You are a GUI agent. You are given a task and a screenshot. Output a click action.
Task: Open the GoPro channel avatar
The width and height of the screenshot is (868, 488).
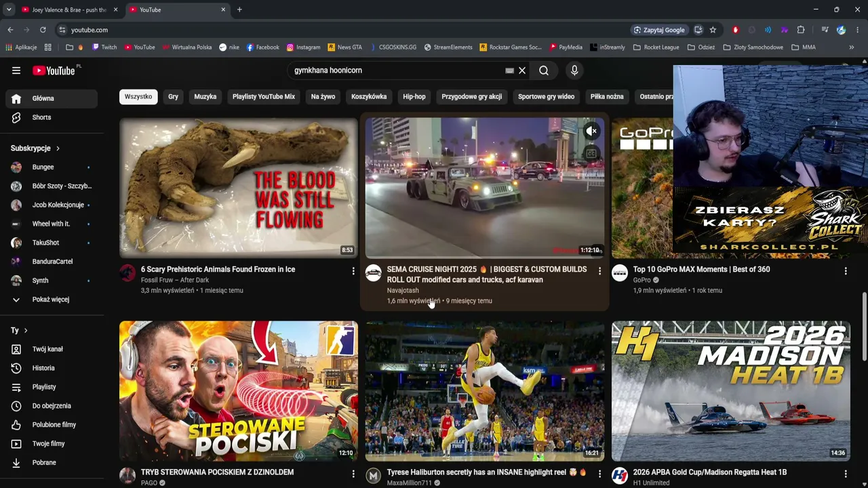click(x=620, y=273)
